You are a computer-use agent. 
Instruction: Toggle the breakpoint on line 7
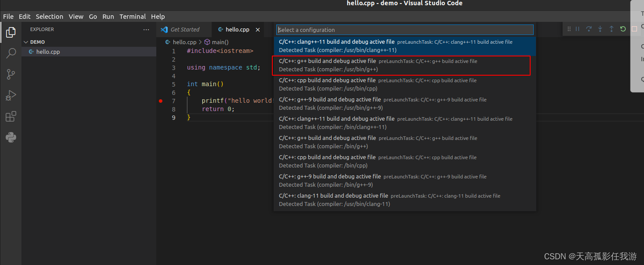pos(161,101)
